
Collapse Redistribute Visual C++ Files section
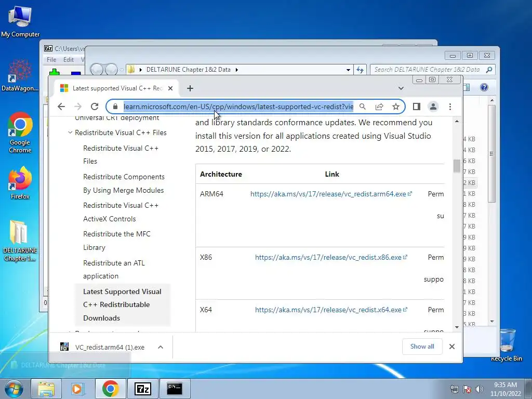tap(70, 132)
